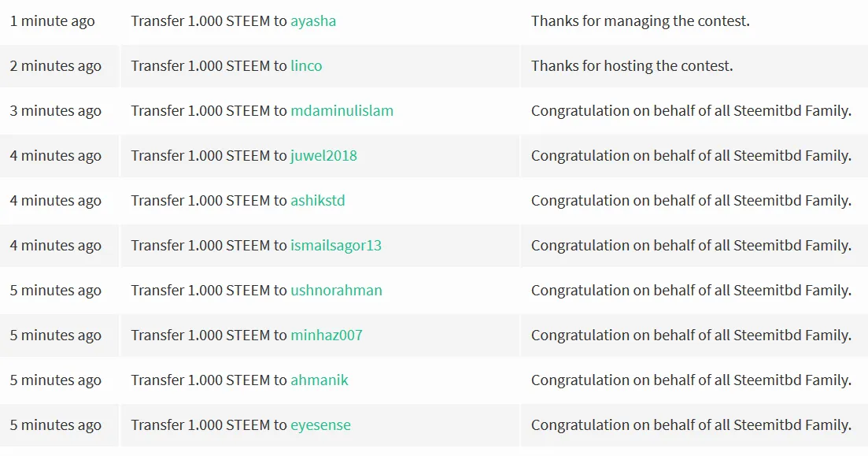868x456 pixels.
Task: Select 'Thanks for hosting the contest.' memo
Action: (632, 66)
